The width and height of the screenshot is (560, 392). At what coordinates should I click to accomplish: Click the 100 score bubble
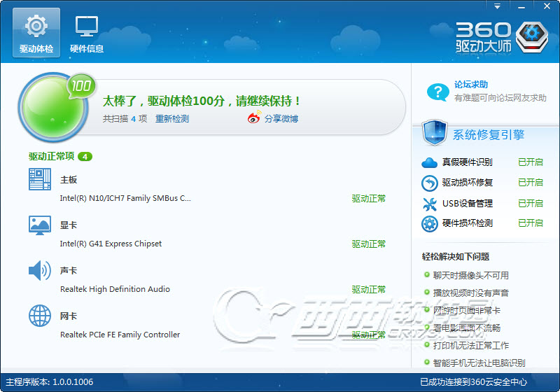click(x=81, y=85)
